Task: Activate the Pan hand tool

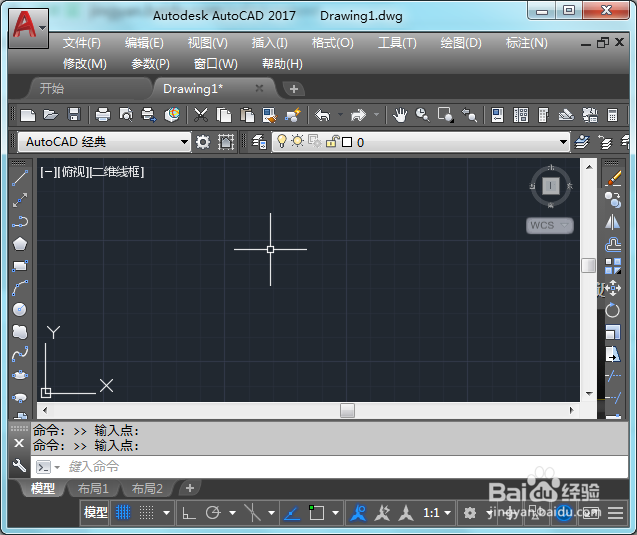Action: [x=400, y=115]
